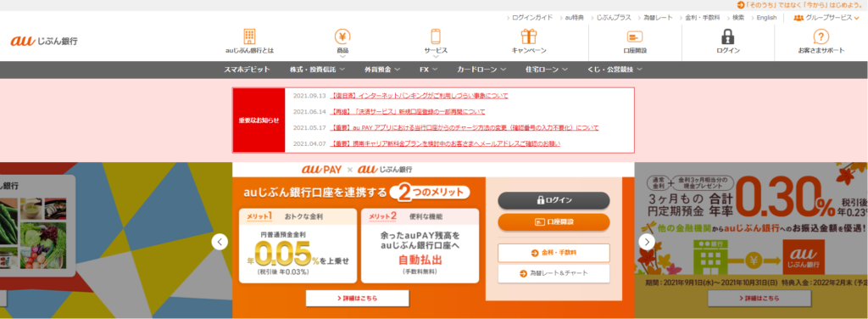
Task: Open 金利・手数料 top link
Action: [703, 18]
